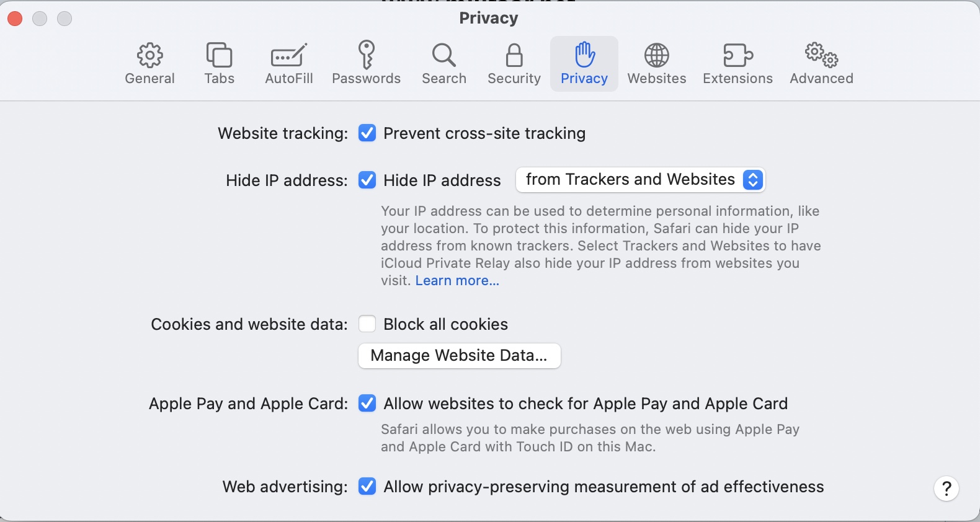This screenshot has height=522, width=980.
Task: Enable Block all cookies
Action: pos(367,324)
